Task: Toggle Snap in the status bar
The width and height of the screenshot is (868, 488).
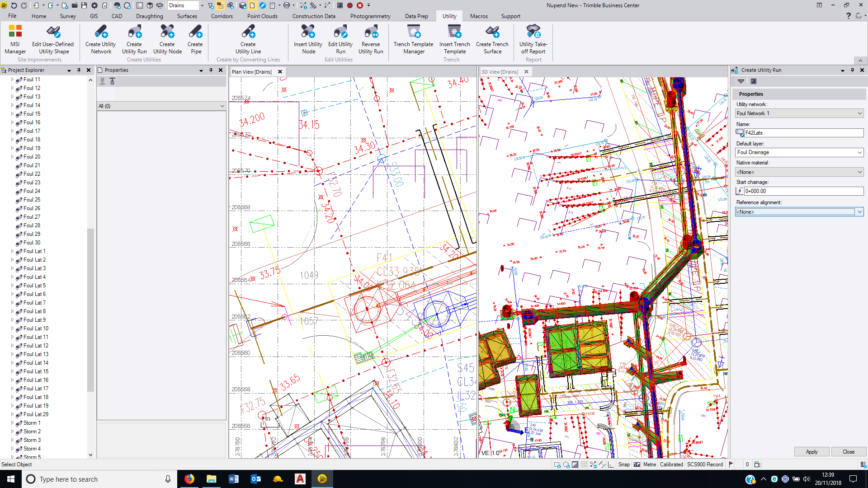Action: pos(624,464)
